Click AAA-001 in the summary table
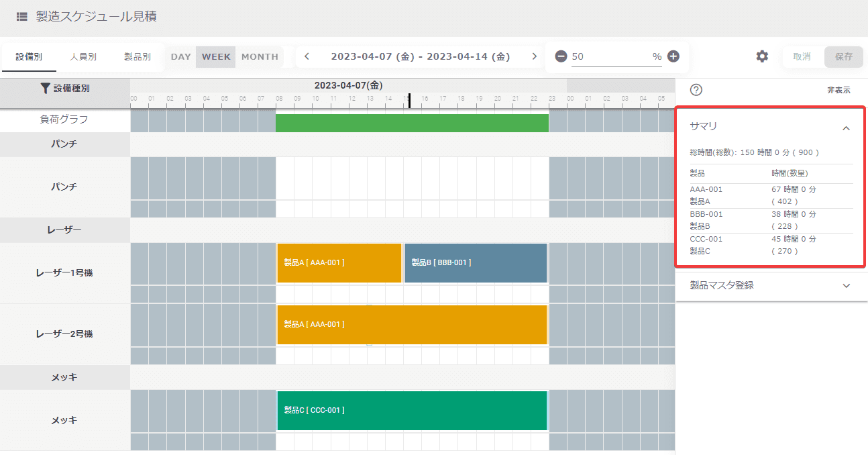This screenshot has height=455, width=868. (706, 189)
